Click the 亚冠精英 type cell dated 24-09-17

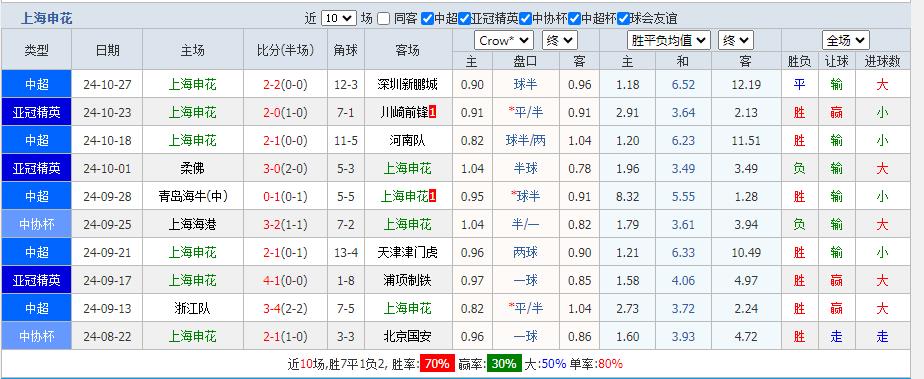(x=37, y=280)
